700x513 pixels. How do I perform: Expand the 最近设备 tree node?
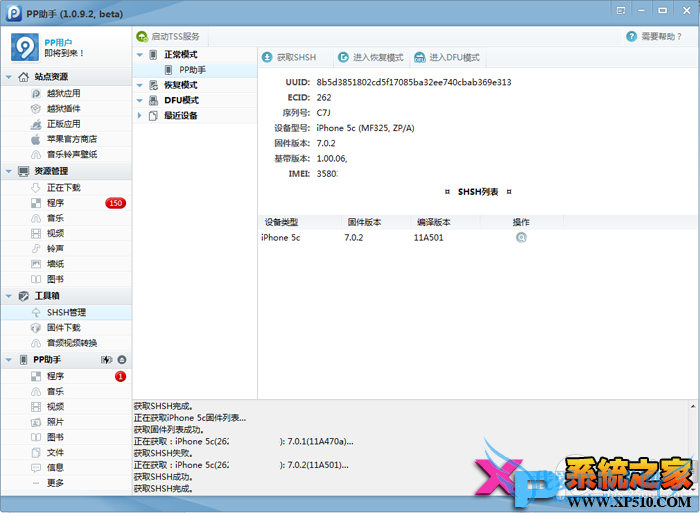140,115
